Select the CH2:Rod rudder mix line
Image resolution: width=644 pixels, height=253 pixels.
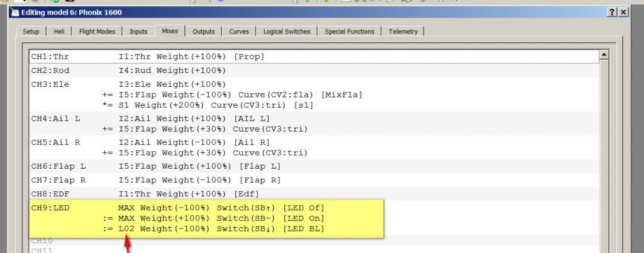point(172,70)
